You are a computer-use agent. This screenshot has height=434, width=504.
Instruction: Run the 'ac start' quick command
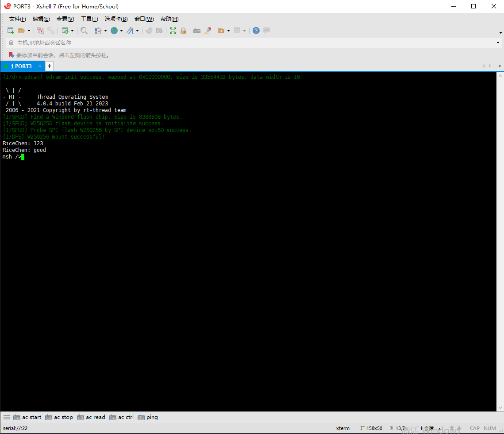click(x=27, y=417)
